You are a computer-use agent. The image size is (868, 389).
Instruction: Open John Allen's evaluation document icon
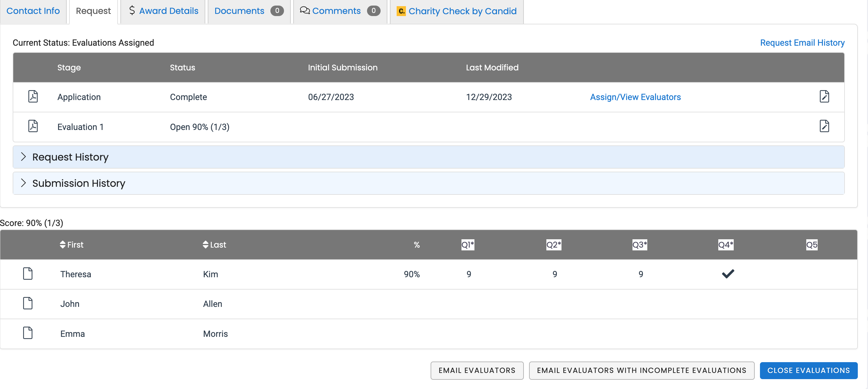[28, 303]
